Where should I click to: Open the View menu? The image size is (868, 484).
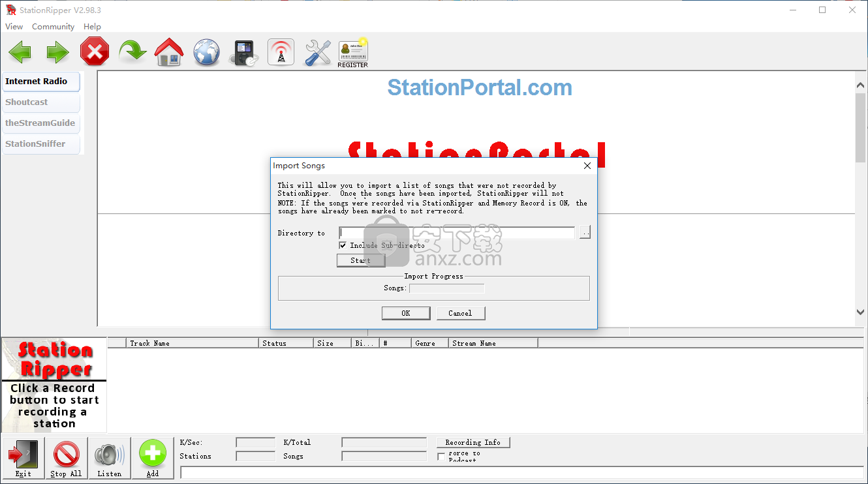click(14, 27)
